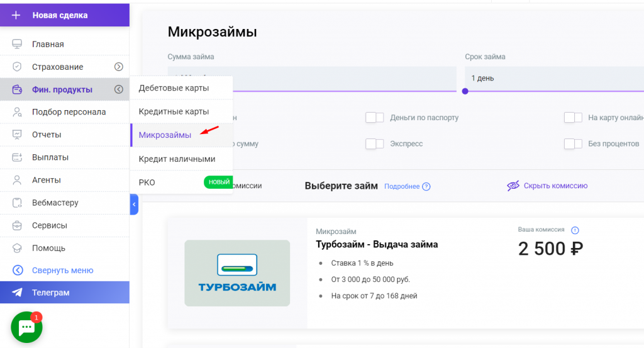Click the Выплаты icon in sidebar

[17, 157]
